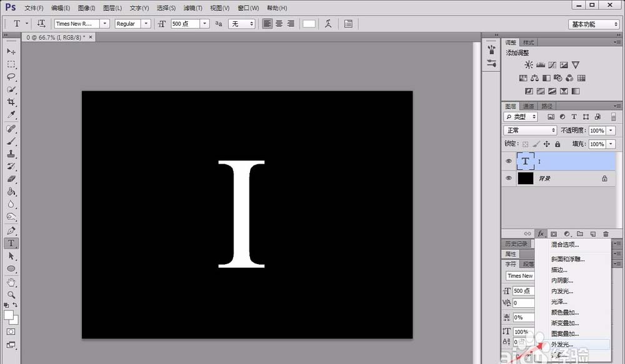Image resolution: width=625 pixels, height=364 pixels.
Task: Open font size dropdown in options bar
Action: (204, 24)
